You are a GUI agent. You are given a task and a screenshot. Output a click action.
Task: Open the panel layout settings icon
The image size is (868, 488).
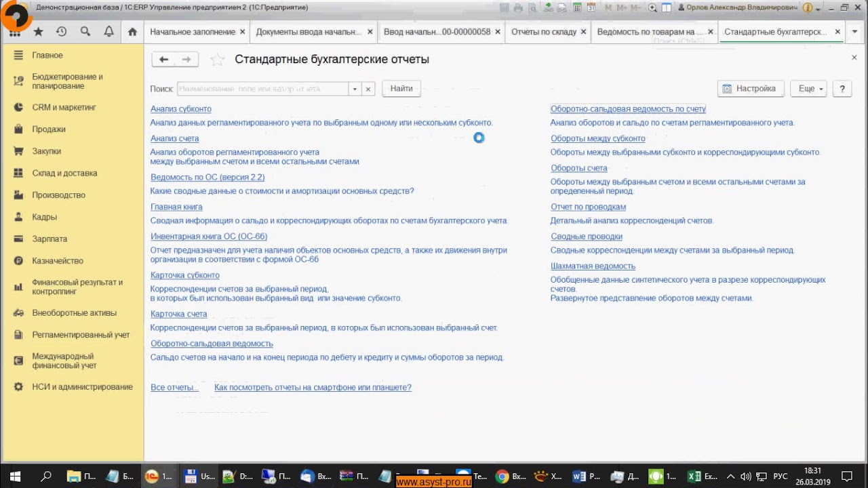[666, 7]
